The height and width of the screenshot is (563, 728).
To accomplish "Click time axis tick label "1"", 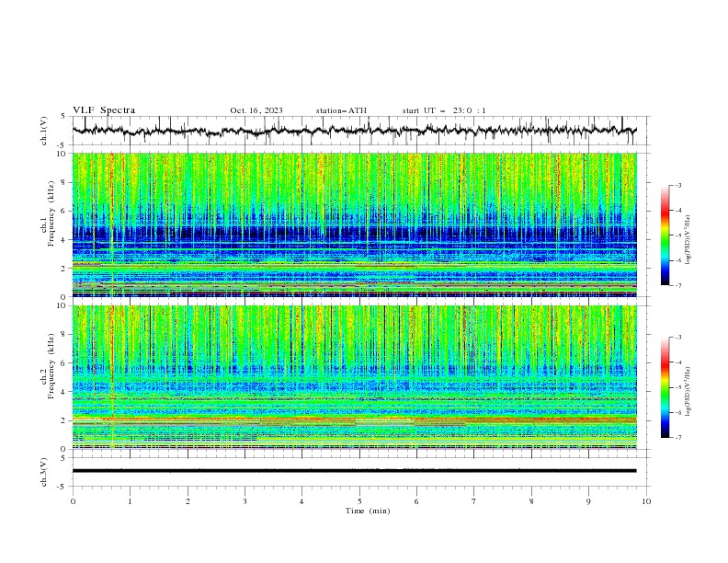I will coord(130,501).
